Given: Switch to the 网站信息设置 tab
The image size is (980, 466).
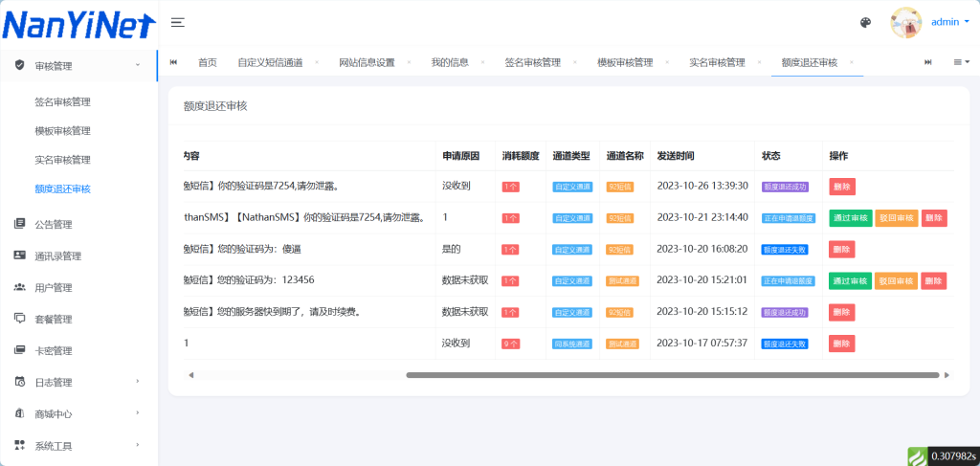Looking at the screenshot, I should point(367,62).
